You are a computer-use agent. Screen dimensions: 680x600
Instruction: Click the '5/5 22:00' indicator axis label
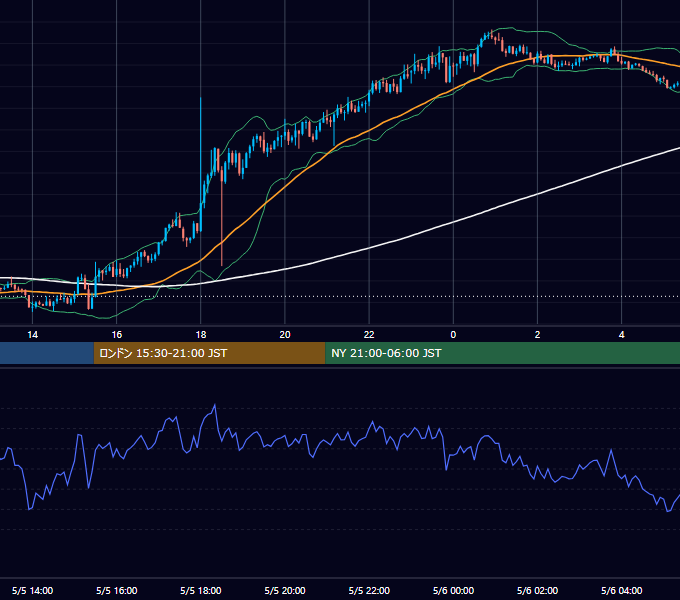pos(369,591)
